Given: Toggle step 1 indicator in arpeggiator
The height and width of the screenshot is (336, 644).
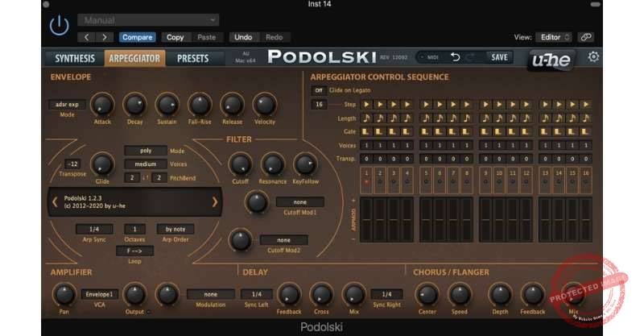Looking at the screenshot, I should [x=366, y=176].
